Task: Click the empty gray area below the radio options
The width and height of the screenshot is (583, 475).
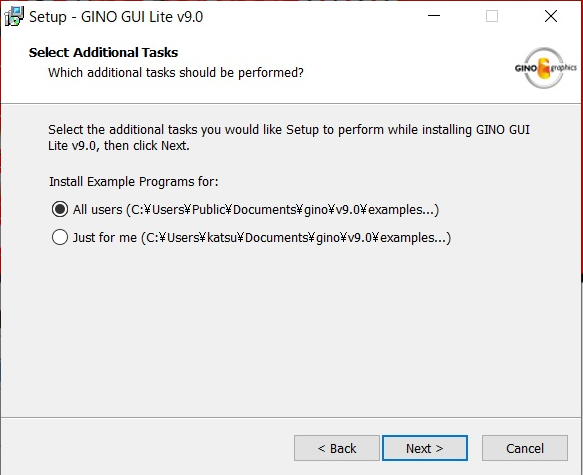Action: pyautogui.click(x=290, y=331)
